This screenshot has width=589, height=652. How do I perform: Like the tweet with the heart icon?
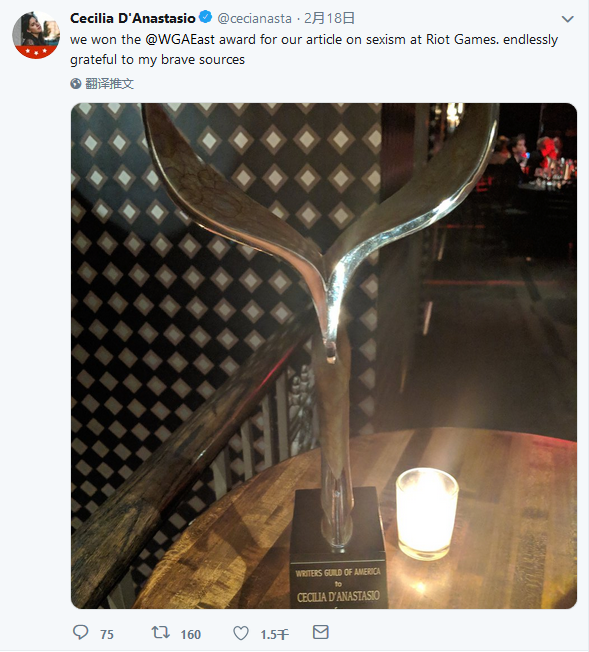[x=240, y=634]
